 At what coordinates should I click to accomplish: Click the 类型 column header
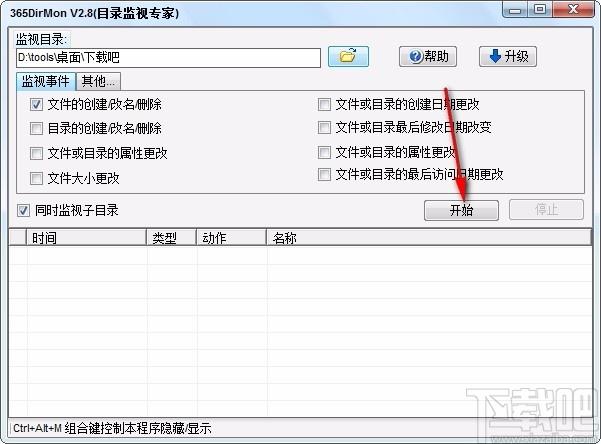tap(172, 238)
